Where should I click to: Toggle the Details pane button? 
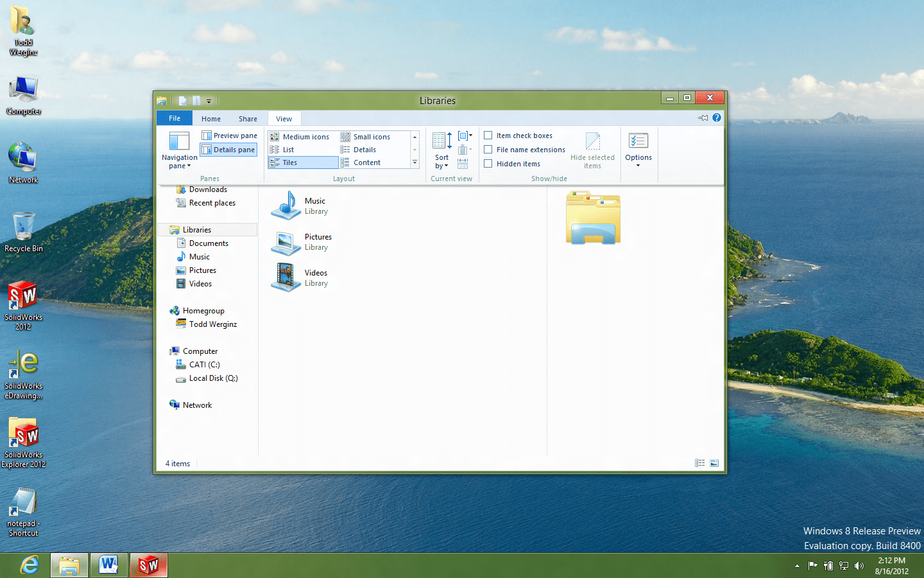click(x=228, y=150)
